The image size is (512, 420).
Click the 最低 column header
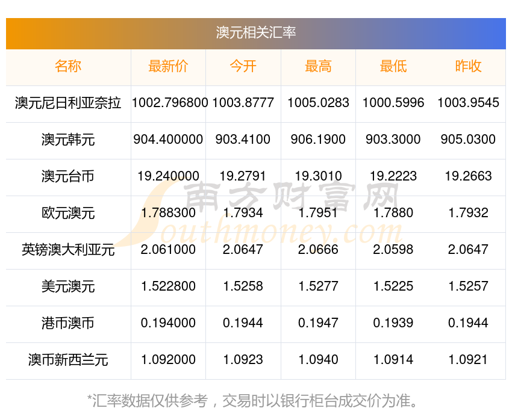click(x=393, y=66)
